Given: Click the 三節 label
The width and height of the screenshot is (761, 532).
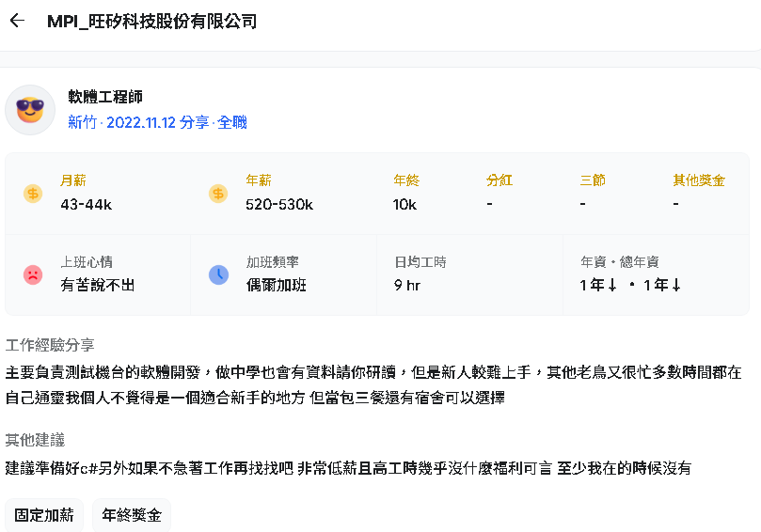Looking at the screenshot, I should pyautogui.click(x=593, y=180).
